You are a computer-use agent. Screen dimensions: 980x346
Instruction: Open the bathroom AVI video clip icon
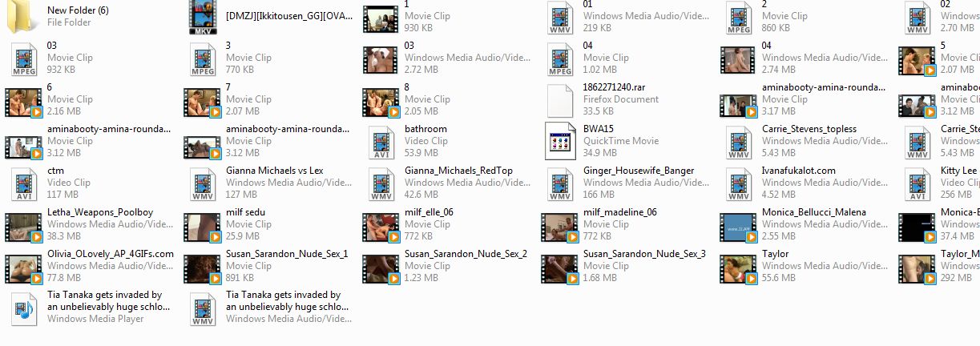click(382, 142)
